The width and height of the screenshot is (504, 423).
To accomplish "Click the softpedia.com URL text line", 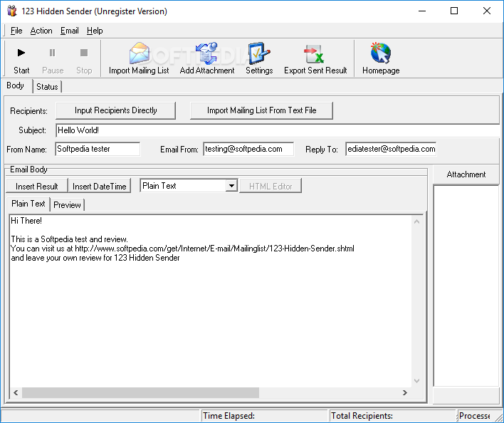I will pyautogui.click(x=182, y=249).
